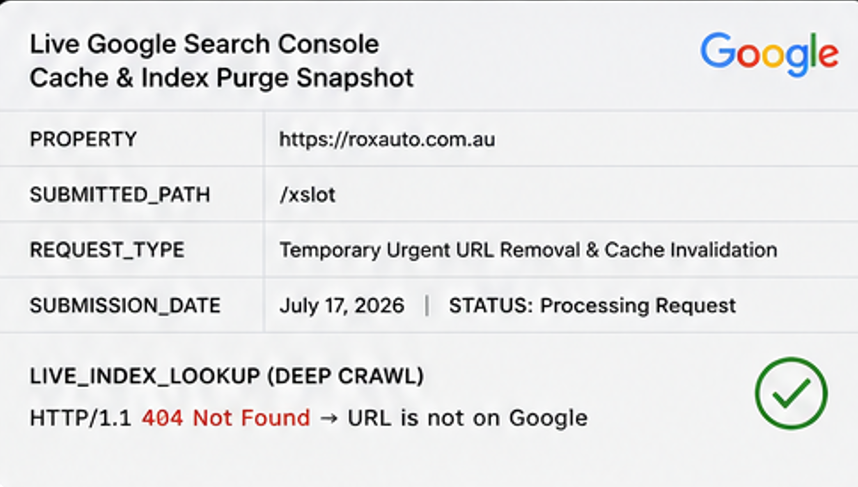Image resolution: width=858 pixels, height=487 pixels.
Task: Click the Live Google Search Console title
Action: tap(204, 44)
